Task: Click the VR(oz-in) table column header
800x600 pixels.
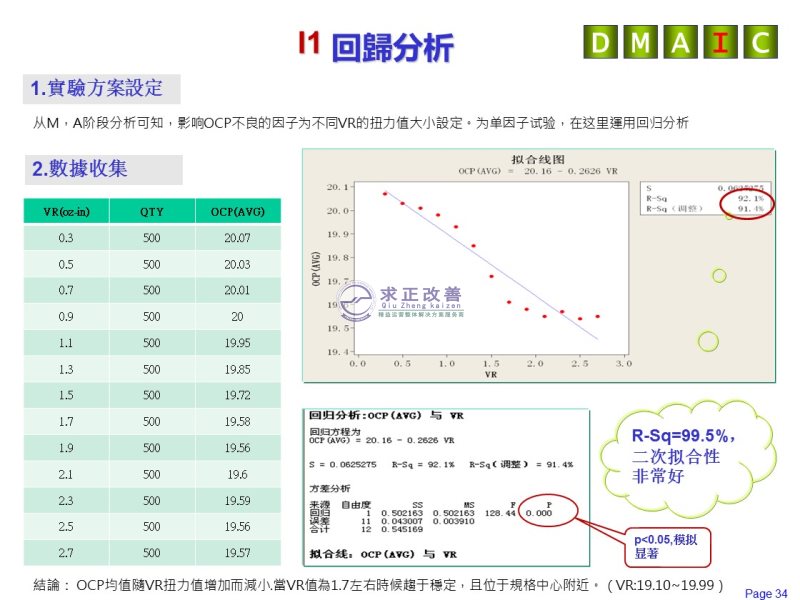Action: 66,211
